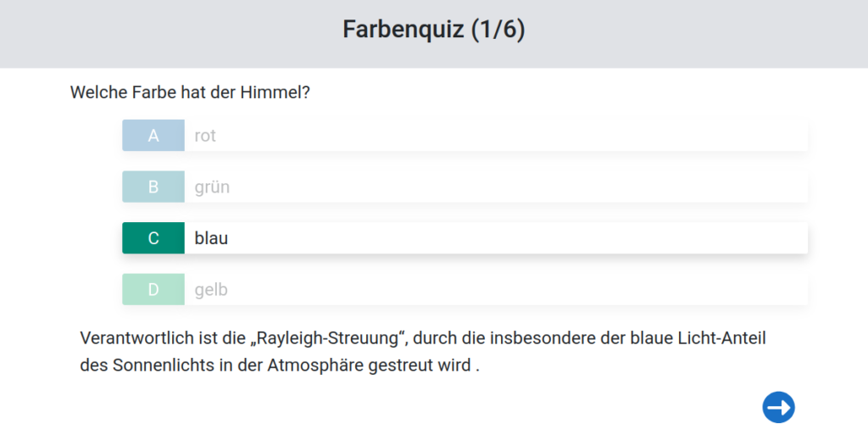This screenshot has width=868, height=429.
Task: Click the "Farbenquiz (1/6)" title
Action: (433, 30)
